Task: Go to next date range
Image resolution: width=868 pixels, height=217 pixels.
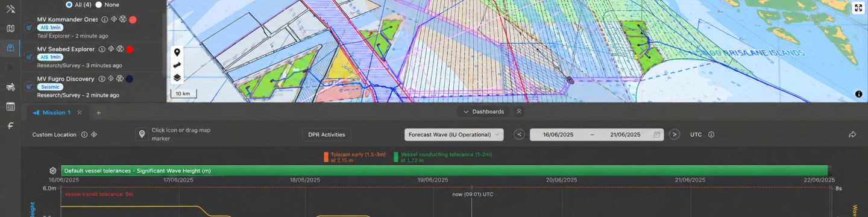Action: pyautogui.click(x=675, y=134)
